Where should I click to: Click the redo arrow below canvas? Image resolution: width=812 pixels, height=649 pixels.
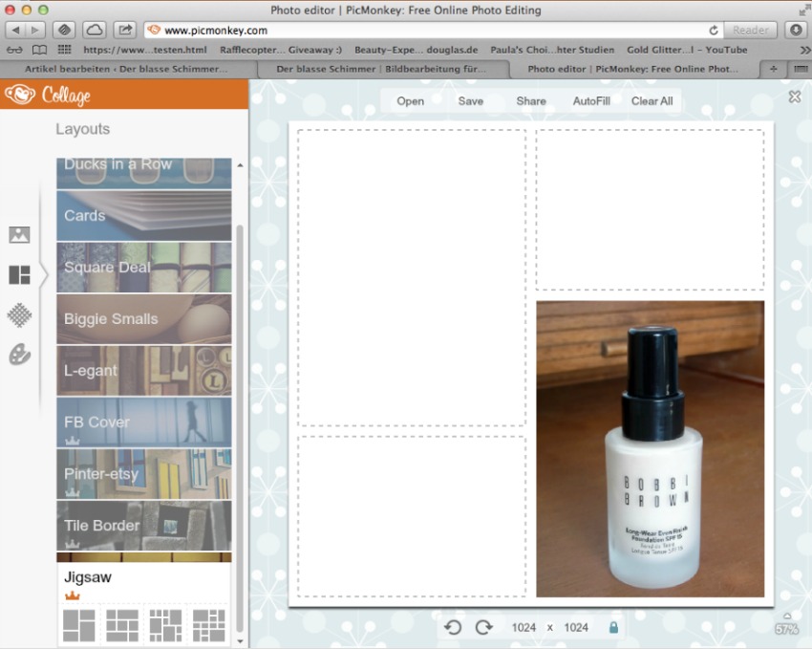click(x=483, y=627)
